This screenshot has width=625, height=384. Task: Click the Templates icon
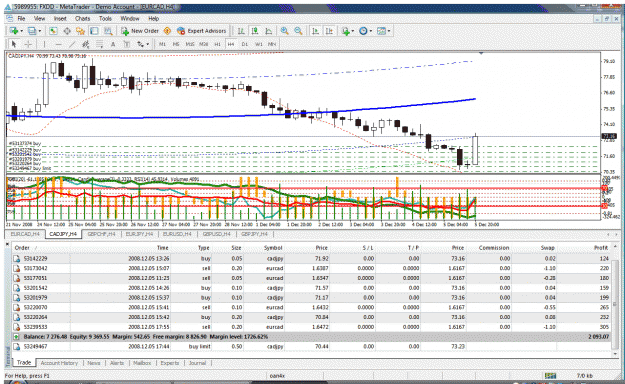381,31
